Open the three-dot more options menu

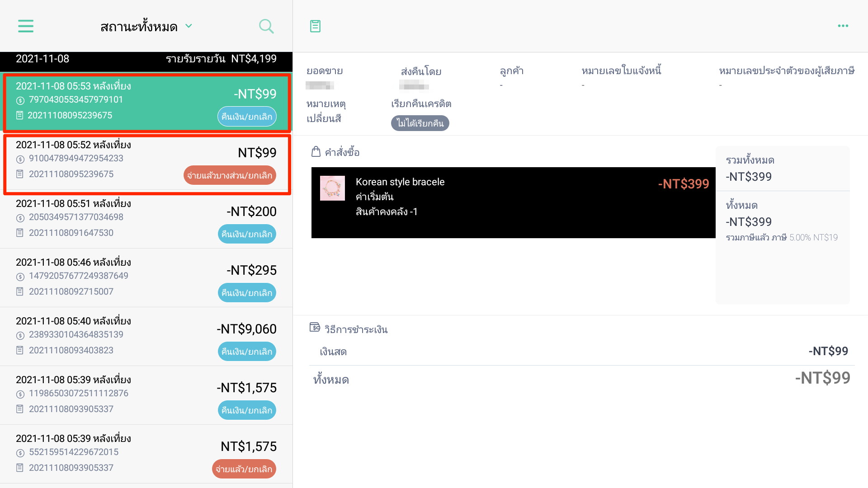[843, 26]
